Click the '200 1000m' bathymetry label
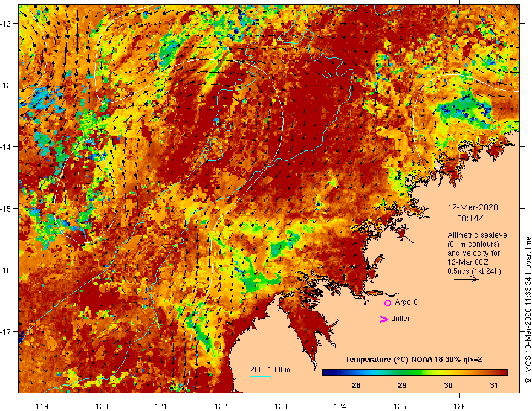532x411 pixels. point(270,370)
